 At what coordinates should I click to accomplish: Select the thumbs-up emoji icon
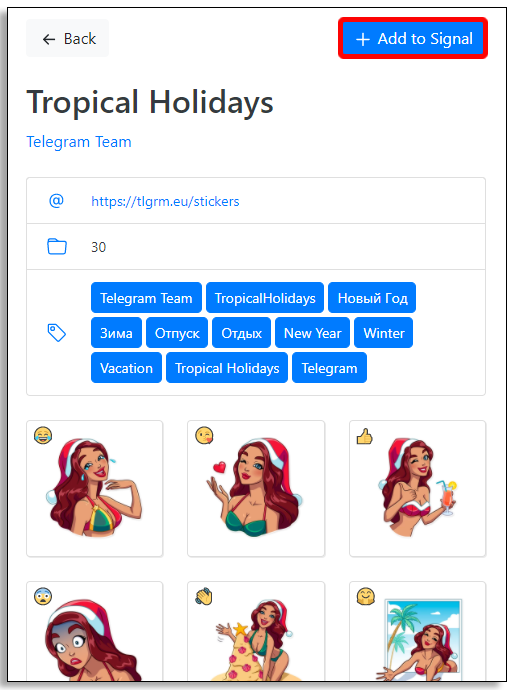point(364,436)
